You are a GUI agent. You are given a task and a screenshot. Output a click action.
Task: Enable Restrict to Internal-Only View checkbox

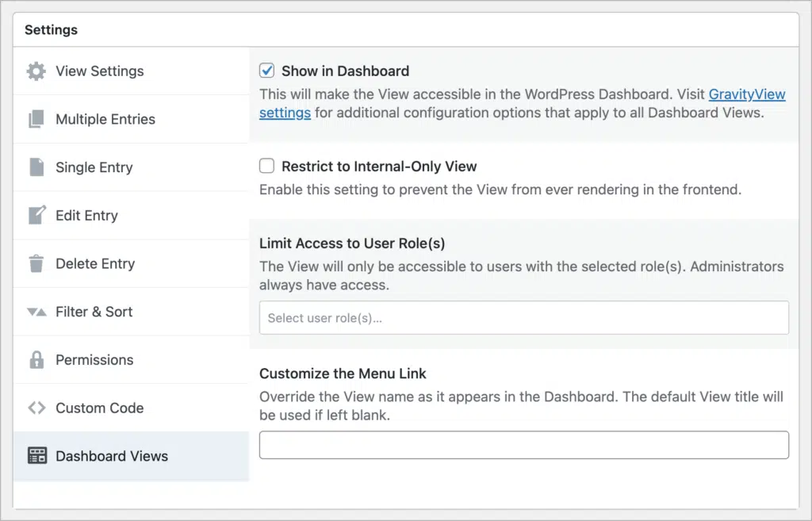click(266, 166)
